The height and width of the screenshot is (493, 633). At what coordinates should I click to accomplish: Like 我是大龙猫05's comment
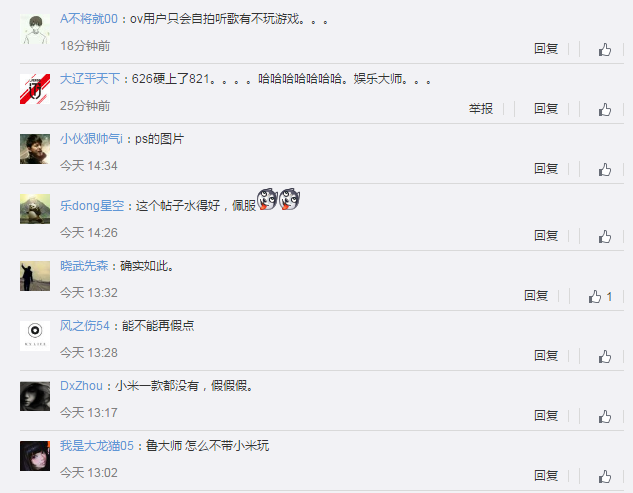tap(605, 476)
